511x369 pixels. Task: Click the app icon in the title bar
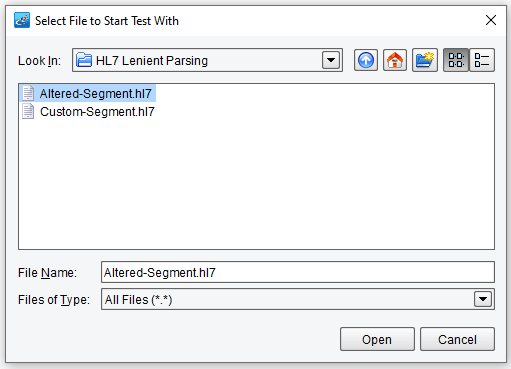click(22, 20)
